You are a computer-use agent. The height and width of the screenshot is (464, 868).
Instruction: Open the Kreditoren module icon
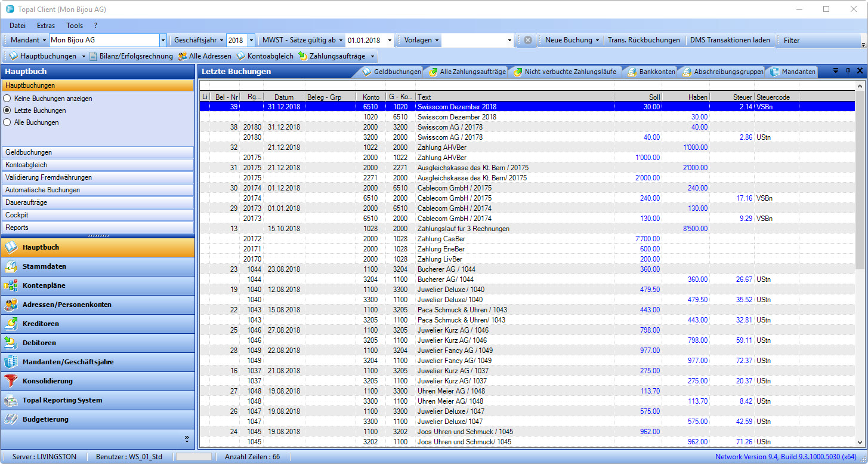pyautogui.click(x=11, y=324)
